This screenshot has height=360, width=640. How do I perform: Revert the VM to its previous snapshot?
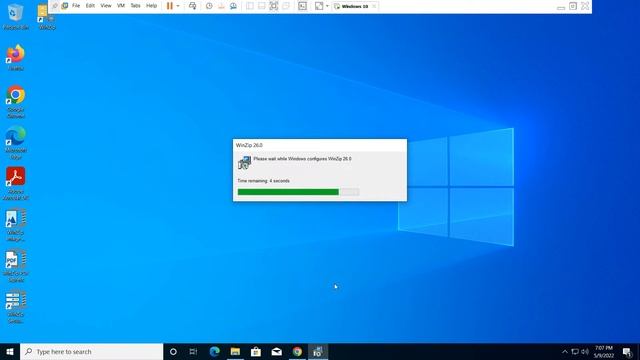[221, 6]
